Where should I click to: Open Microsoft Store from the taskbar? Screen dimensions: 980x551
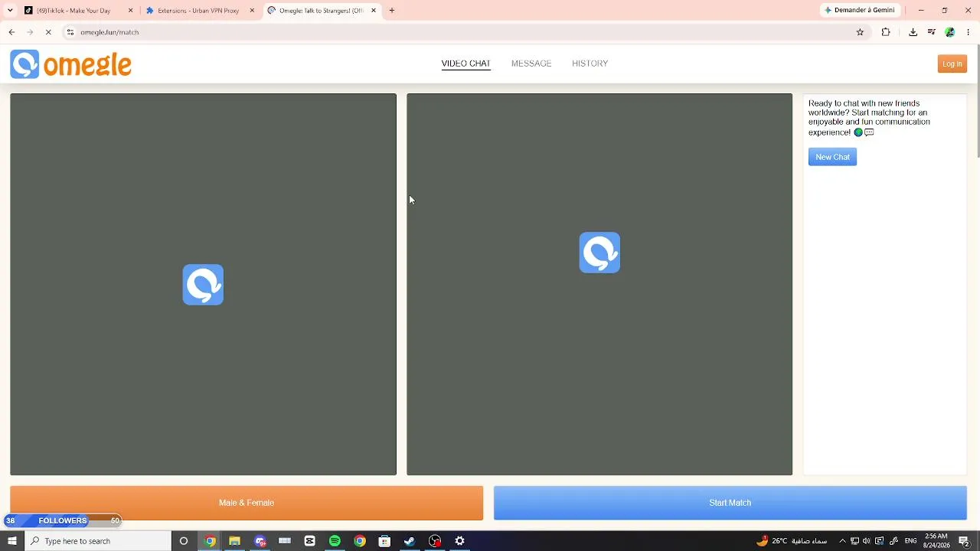click(384, 541)
